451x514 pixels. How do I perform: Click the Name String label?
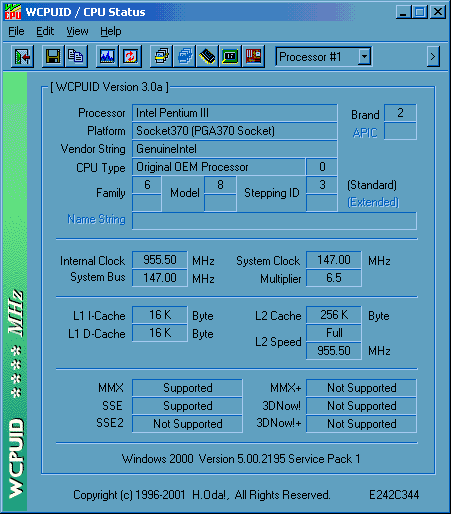(96, 219)
